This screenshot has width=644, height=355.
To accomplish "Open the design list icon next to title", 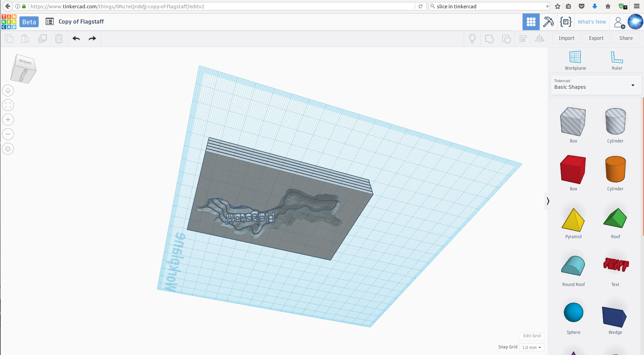I will (x=50, y=21).
